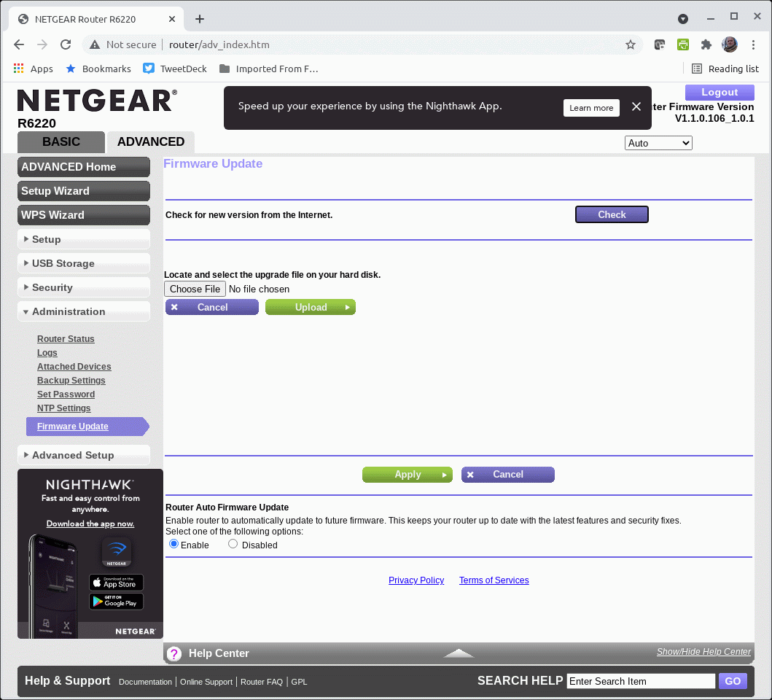The height and width of the screenshot is (700, 772).
Task: Click the GO search button
Action: (x=733, y=681)
